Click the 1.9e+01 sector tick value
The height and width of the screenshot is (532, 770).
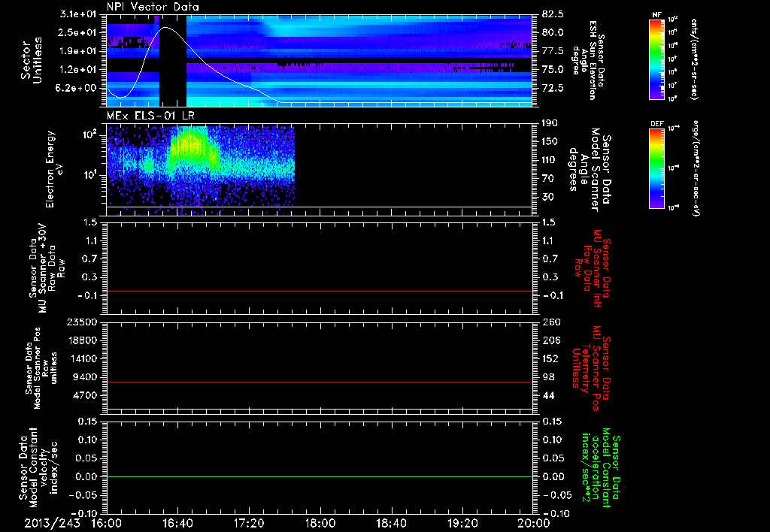pyautogui.click(x=77, y=51)
